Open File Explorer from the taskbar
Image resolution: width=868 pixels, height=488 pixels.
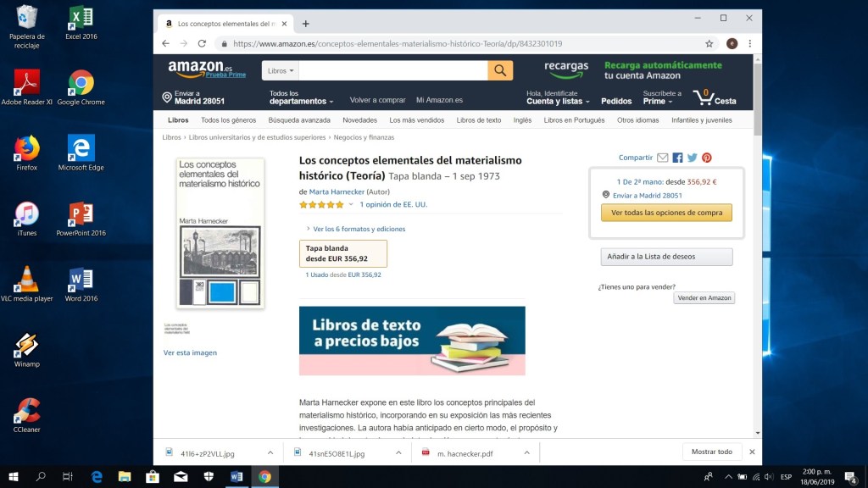point(125,477)
